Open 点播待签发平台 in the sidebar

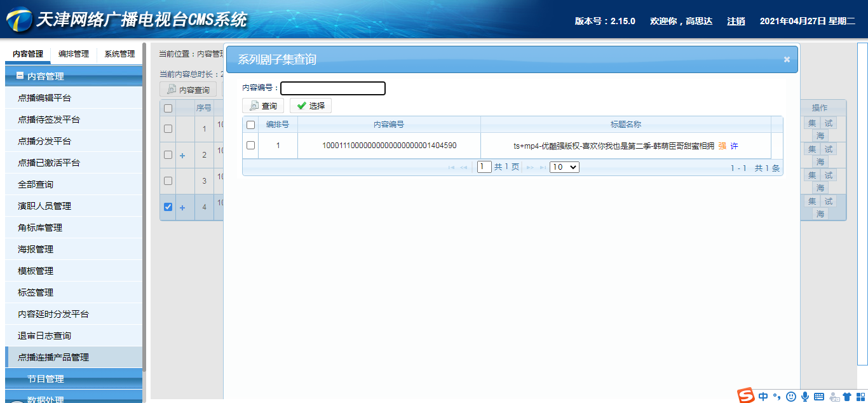pyautogui.click(x=74, y=120)
